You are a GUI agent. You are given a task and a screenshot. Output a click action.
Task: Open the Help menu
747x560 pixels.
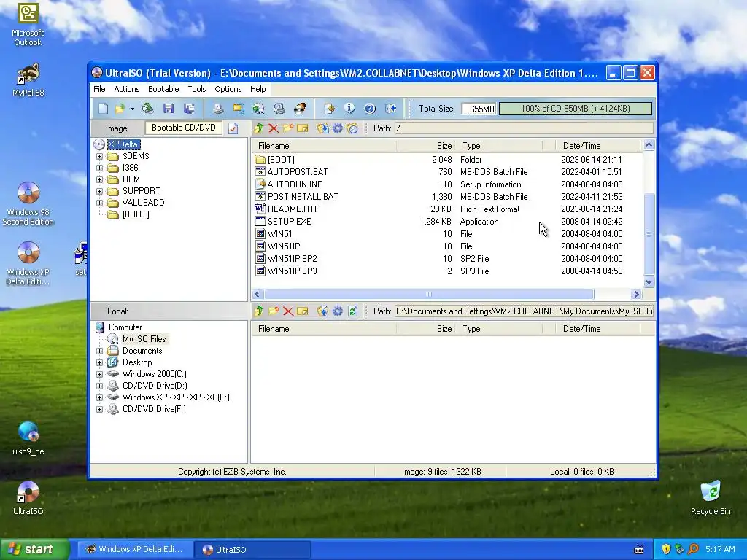pos(258,89)
